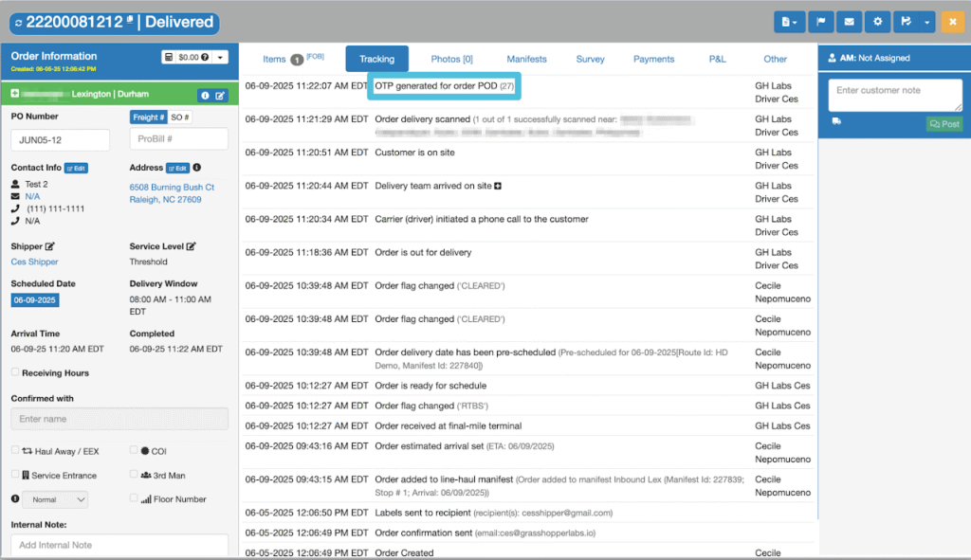Edit the Service Level using pencil icon

point(191,246)
